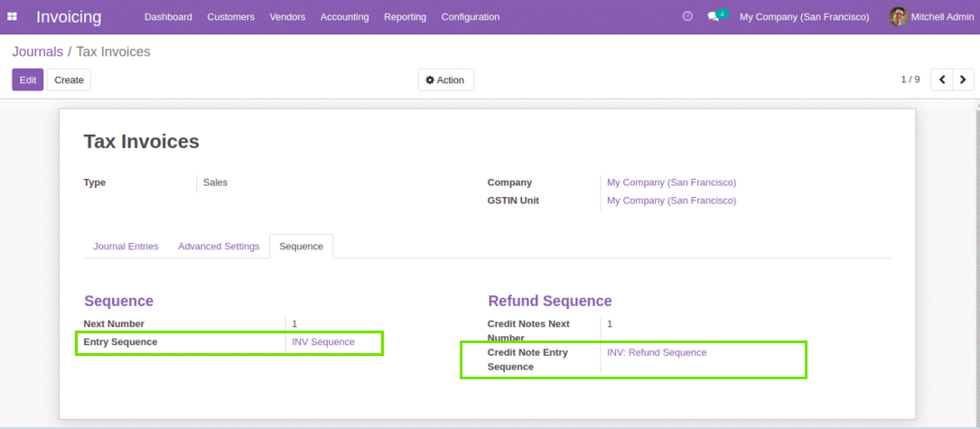Open the conversations chat icon

tap(714, 17)
